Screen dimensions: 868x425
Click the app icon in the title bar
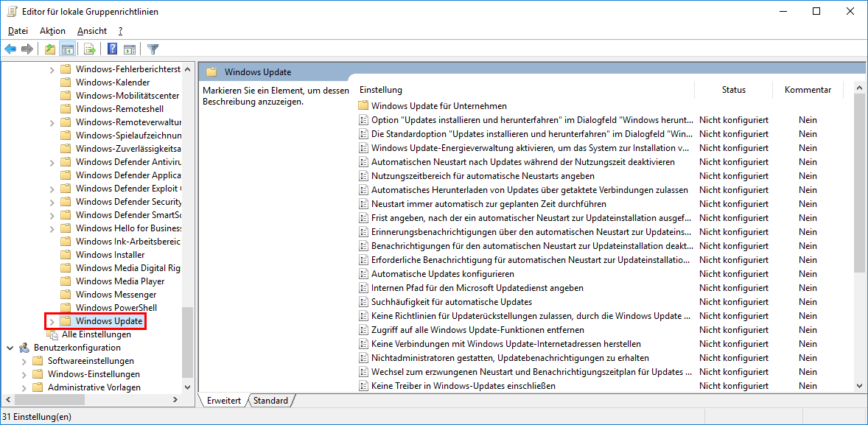11,11
